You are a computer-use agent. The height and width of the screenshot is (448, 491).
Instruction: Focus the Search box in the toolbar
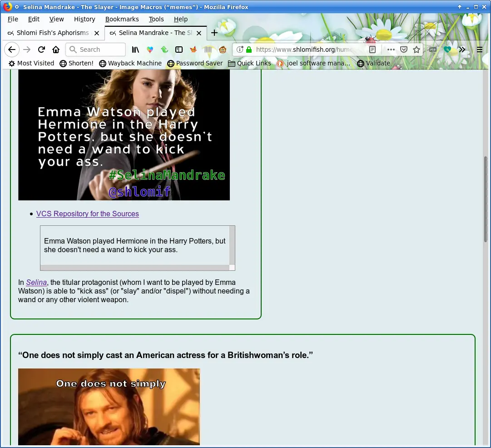click(x=95, y=50)
